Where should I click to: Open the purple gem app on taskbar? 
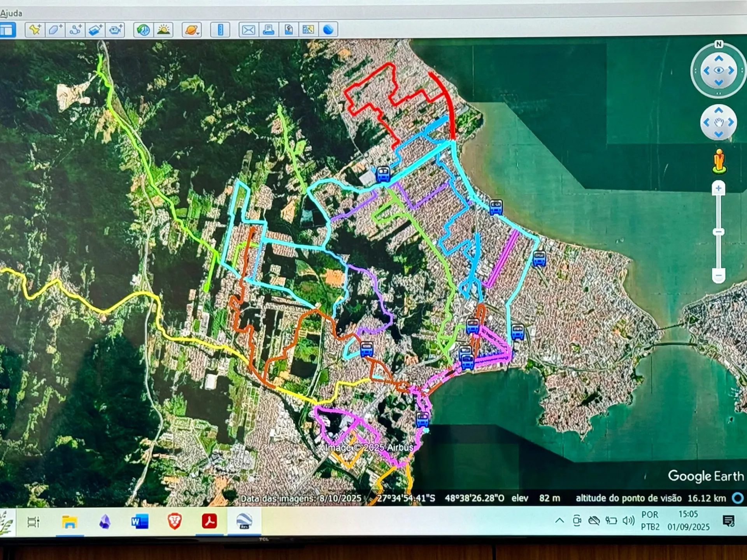pyautogui.click(x=105, y=522)
